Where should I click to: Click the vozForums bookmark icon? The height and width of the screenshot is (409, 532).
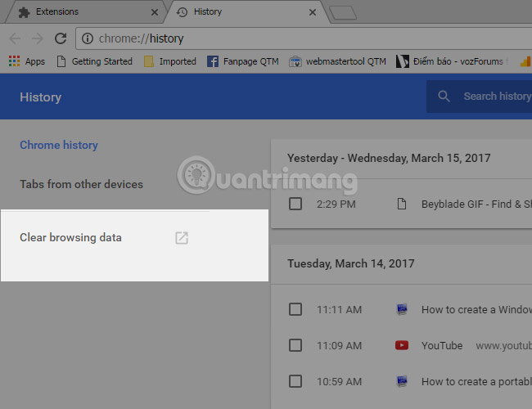click(x=403, y=61)
